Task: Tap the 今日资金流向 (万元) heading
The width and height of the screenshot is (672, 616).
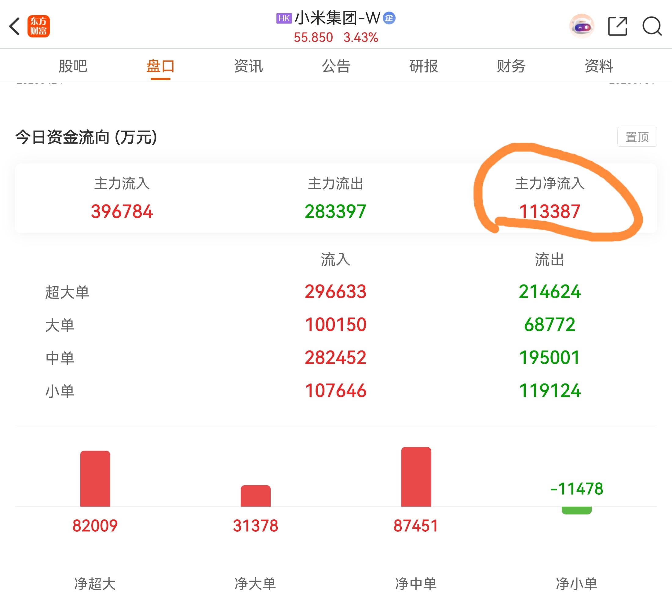Action: 86,137
